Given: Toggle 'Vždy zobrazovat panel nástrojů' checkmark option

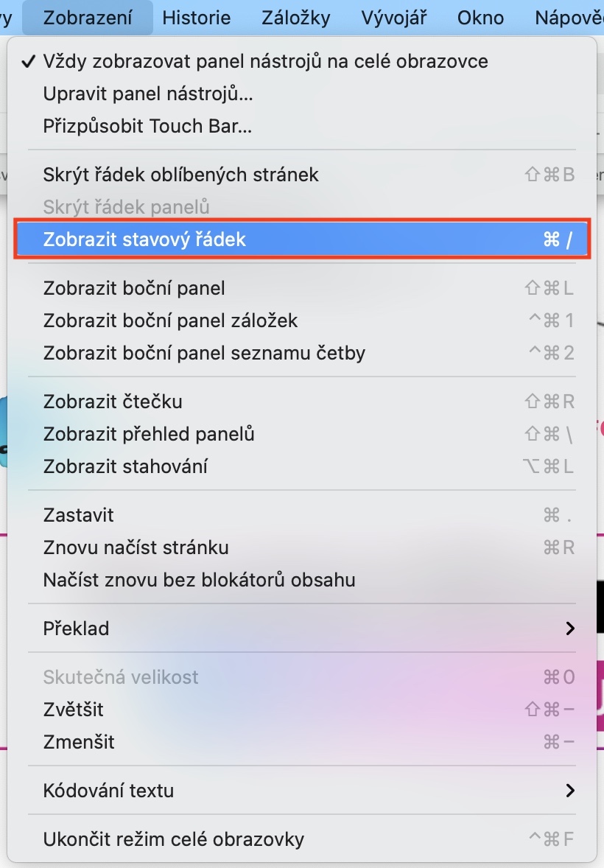Looking at the screenshot, I should click(265, 61).
